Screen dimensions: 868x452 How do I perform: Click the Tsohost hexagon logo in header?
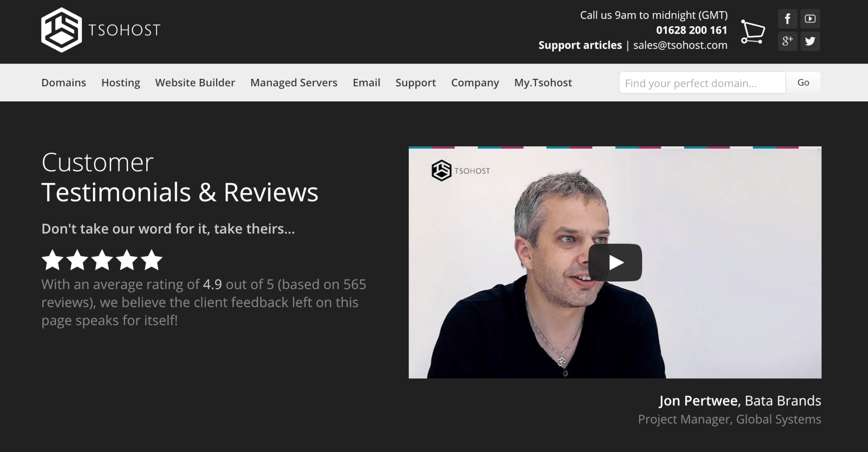click(61, 30)
